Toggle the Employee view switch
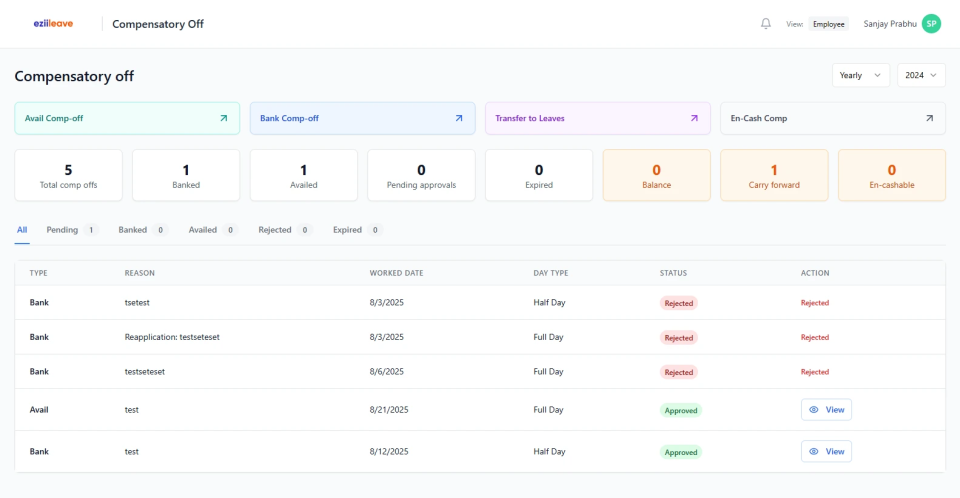 click(x=828, y=24)
